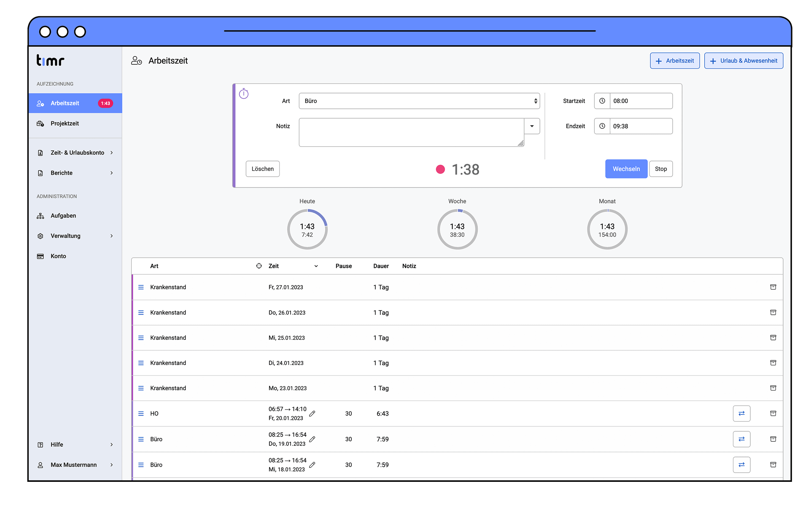Open the Art dropdown for Büro

419,101
